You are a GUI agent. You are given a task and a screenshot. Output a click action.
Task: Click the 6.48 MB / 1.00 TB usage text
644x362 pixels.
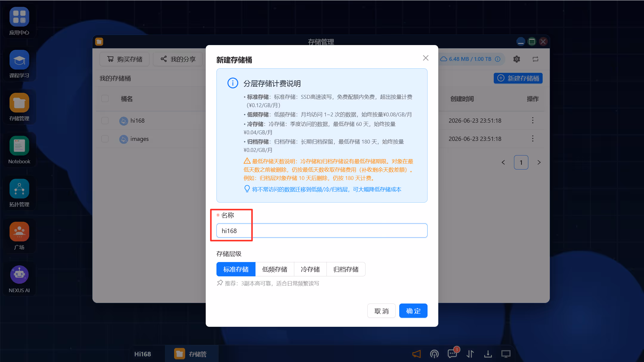(470, 59)
